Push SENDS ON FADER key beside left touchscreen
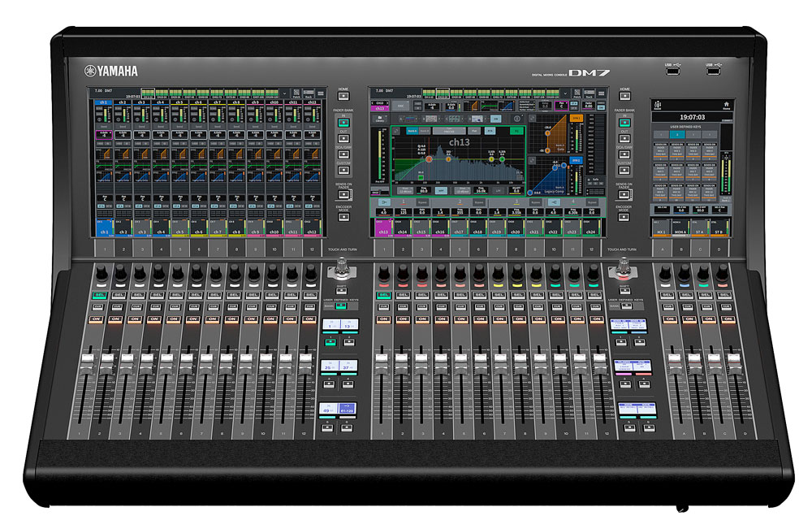This screenshot has height=529, width=812. tap(343, 195)
